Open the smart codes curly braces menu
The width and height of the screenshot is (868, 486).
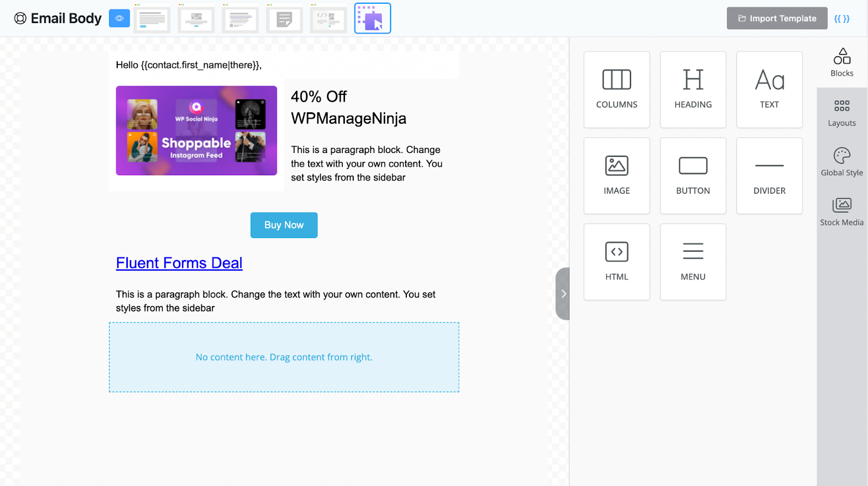842,18
